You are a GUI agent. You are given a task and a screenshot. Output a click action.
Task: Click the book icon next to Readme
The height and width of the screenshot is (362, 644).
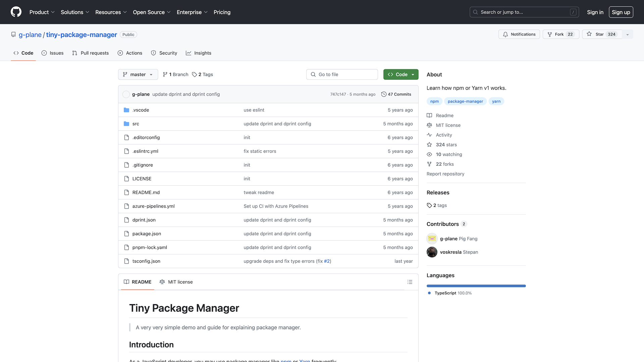429,115
